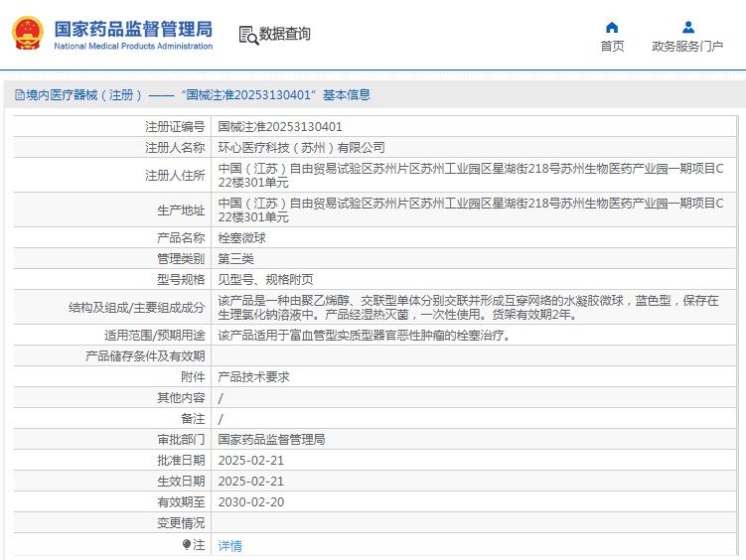The width and height of the screenshot is (746, 560).
Task: Open the 数据查询 search icon
Action: coord(248,35)
